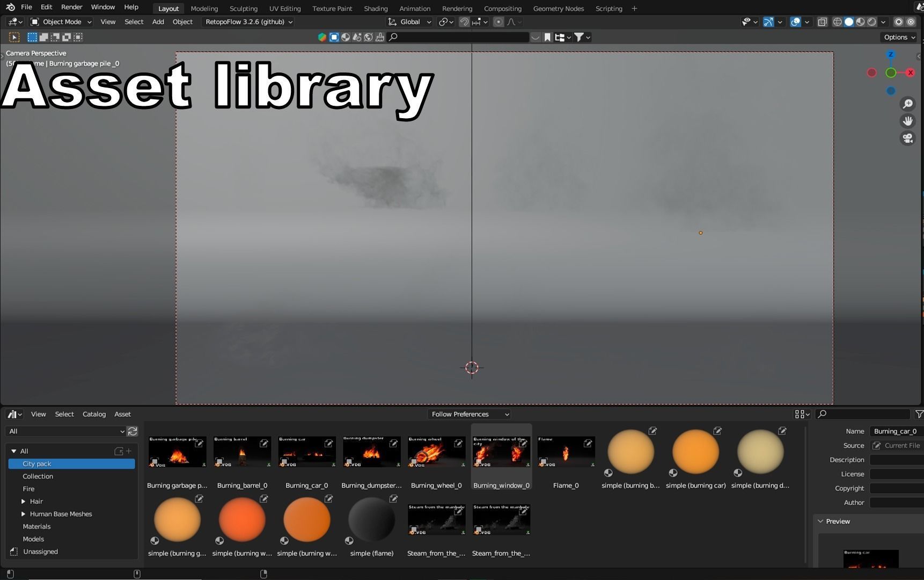Open the pivot point dropdown
The image size is (924, 580).
[445, 22]
